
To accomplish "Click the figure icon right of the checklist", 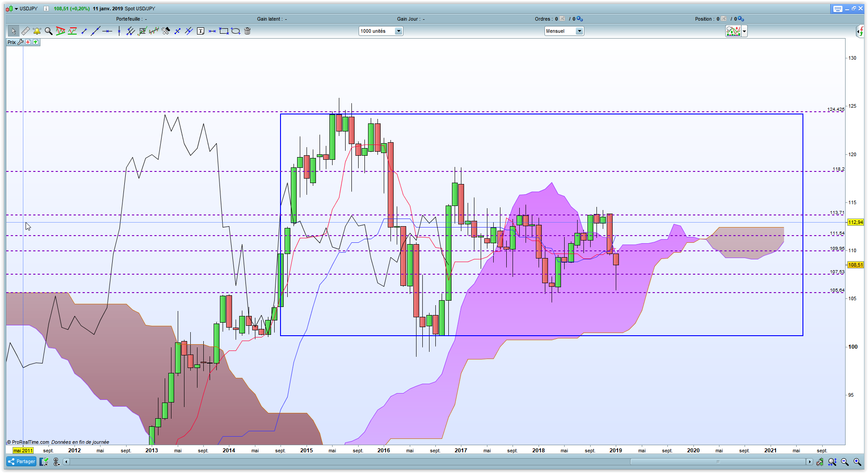I will point(57,461).
